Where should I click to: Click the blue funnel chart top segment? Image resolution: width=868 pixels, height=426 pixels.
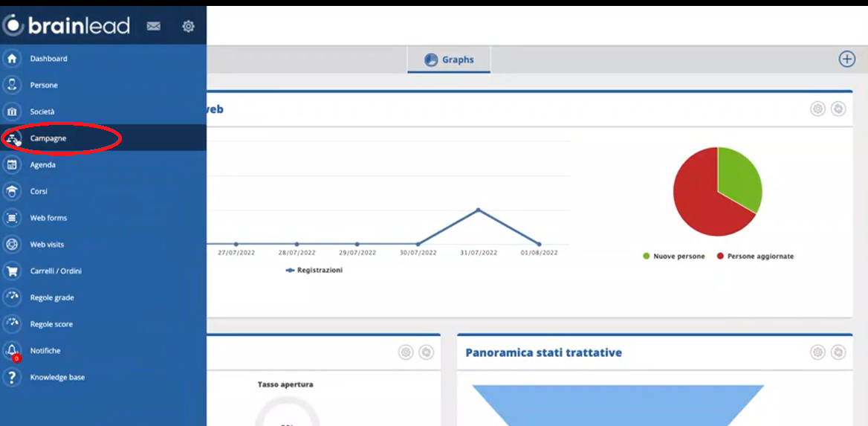pos(618,405)
